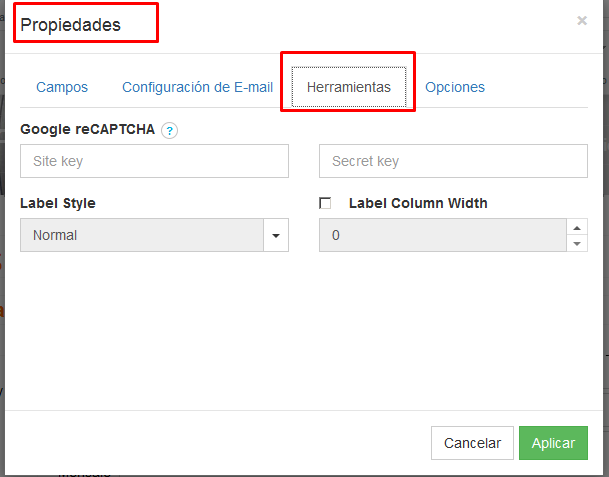Close the Propiedades dialog with X
This screenshot has width=609, height=477.
582,20
